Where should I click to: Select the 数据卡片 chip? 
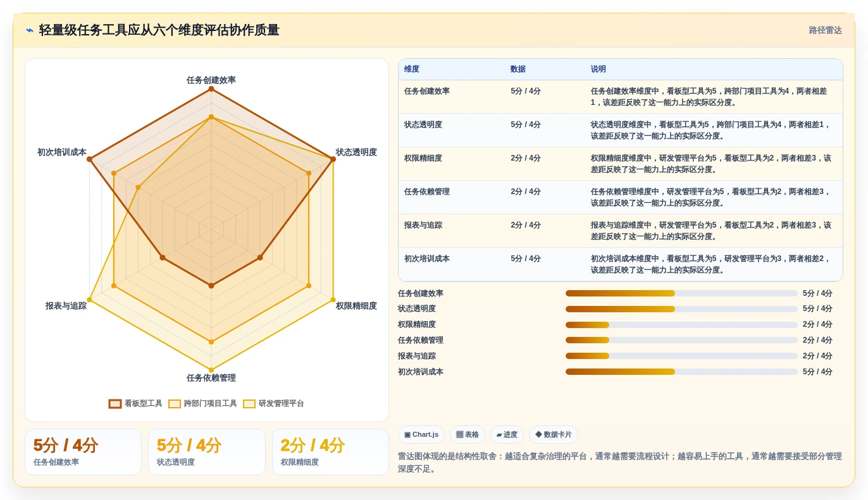tap(553, 434)
